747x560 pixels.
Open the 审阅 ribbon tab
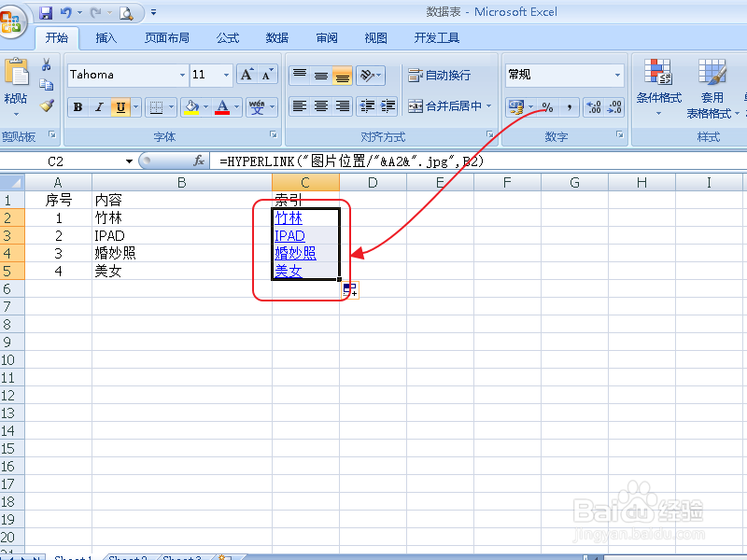point(327,37)
